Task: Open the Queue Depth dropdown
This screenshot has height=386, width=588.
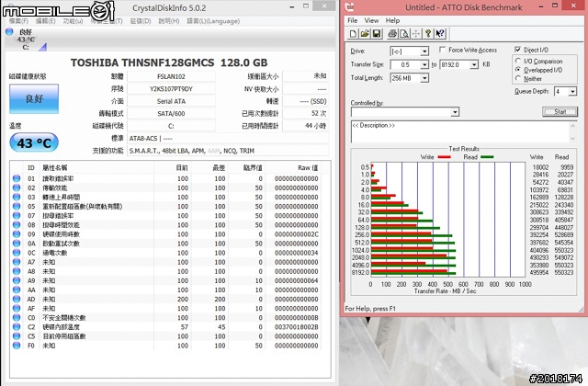Action: [x=572, y=92]
